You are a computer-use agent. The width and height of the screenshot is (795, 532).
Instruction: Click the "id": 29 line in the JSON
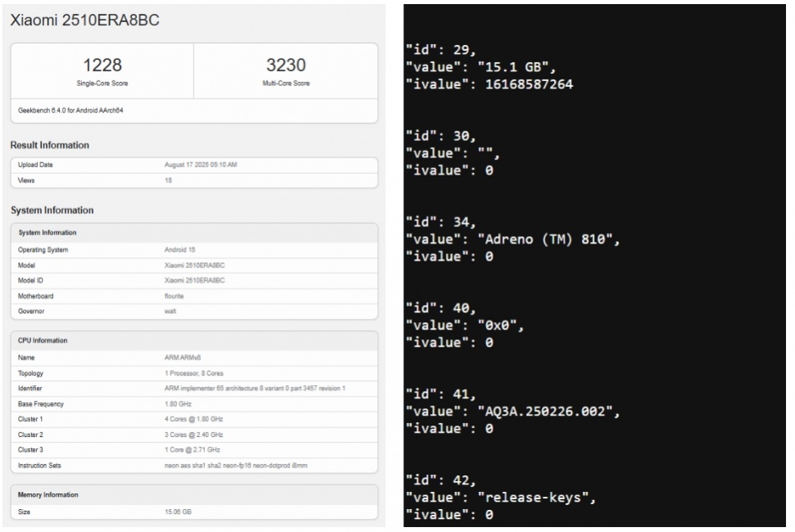tap(441, 50)
